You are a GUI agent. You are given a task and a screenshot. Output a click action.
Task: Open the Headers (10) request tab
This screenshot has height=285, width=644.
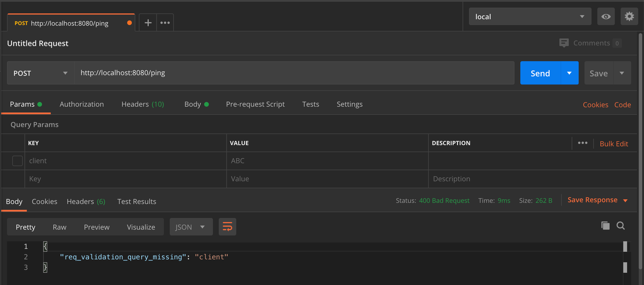(x=143, y=104)
